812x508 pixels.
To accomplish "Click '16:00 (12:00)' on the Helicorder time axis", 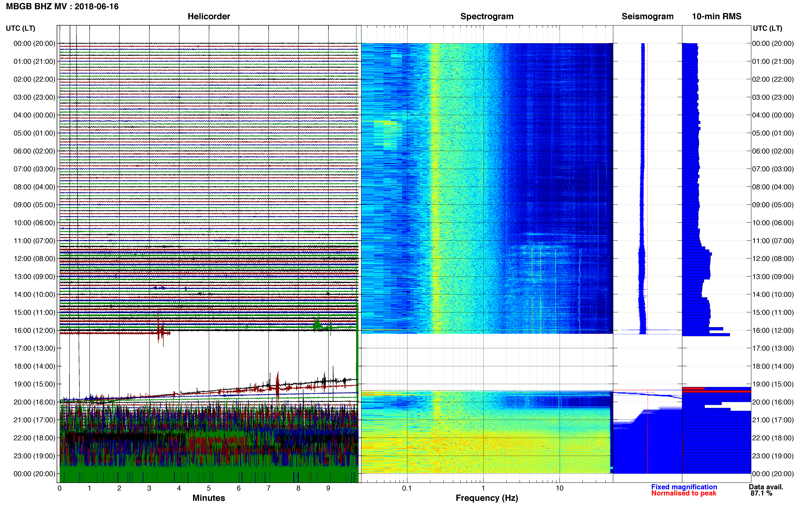I will pos(34,330).
